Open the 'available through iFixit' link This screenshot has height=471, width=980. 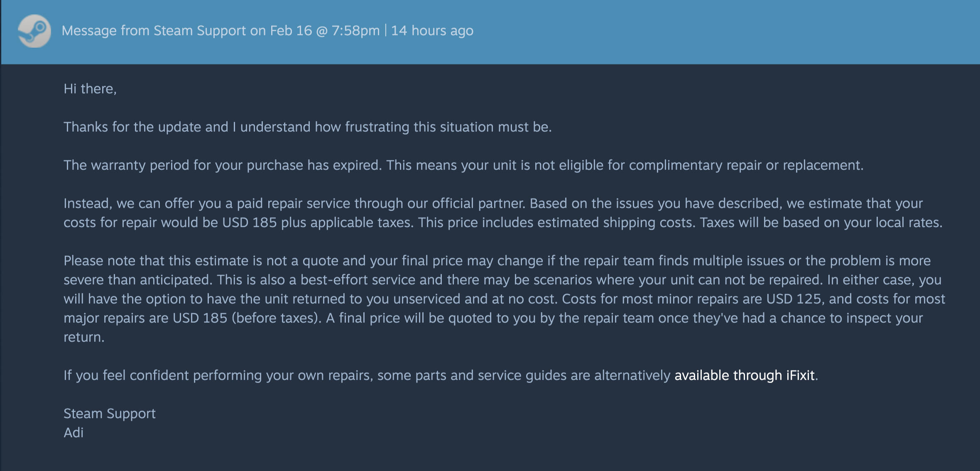click(x=744, y=375)
